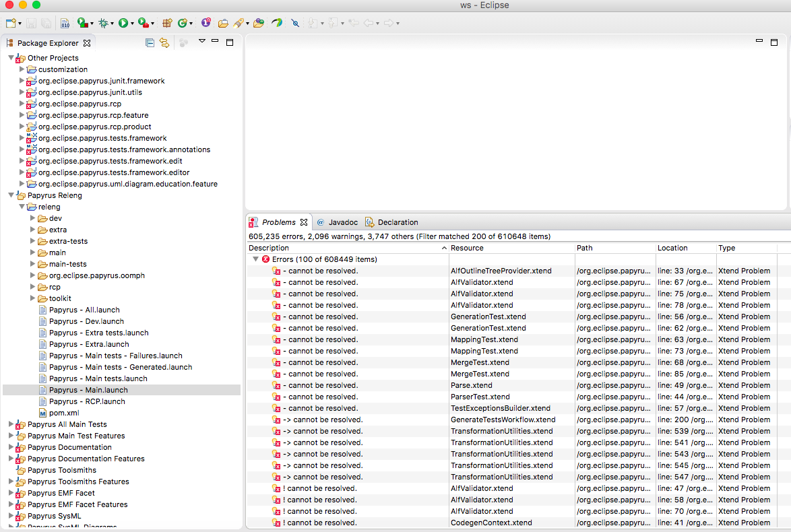The width and height of the screenshot is (791, 532).
Task: Click the Next Annotation toolbar icon
Action: [x=313, y=23]
